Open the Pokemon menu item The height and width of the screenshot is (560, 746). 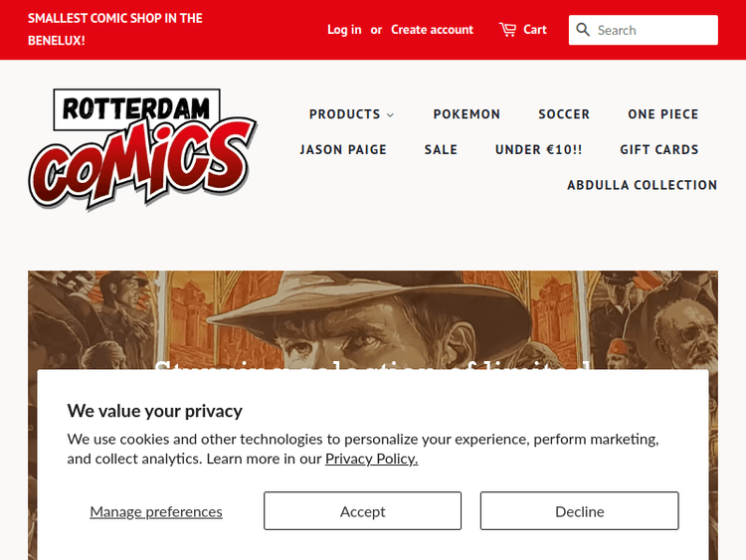point(466,114)
